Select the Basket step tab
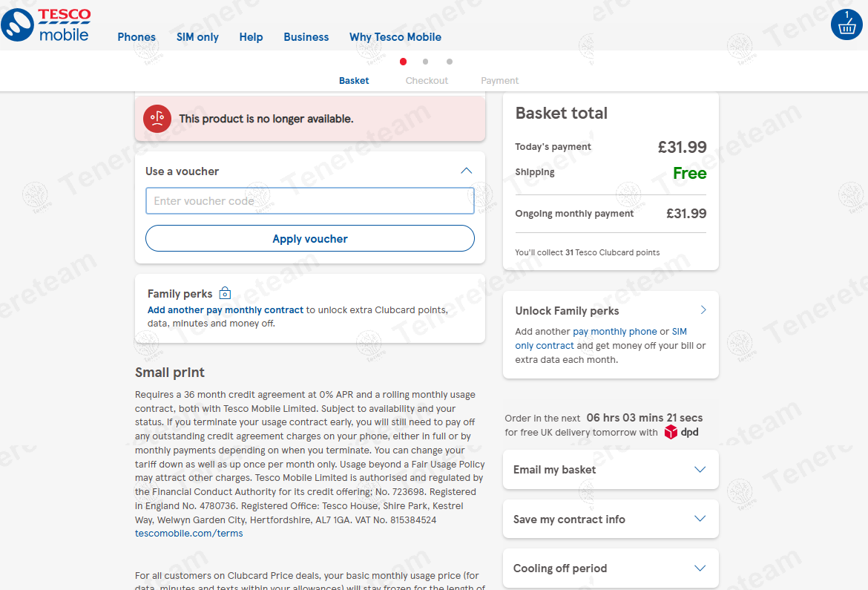Screen dimensions: 868x590 [x=354, y=80]
